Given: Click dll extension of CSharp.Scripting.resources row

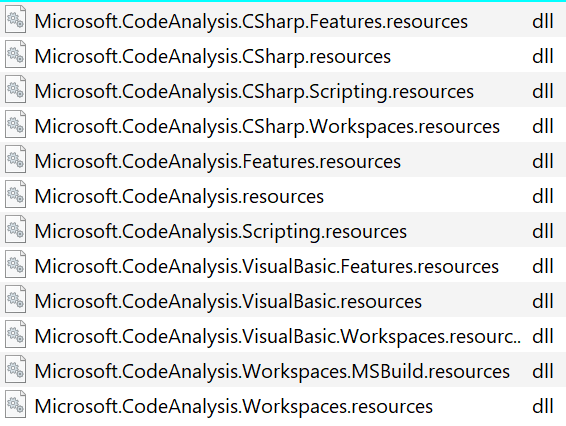Looking at the screenshot, I should point(543,91).
